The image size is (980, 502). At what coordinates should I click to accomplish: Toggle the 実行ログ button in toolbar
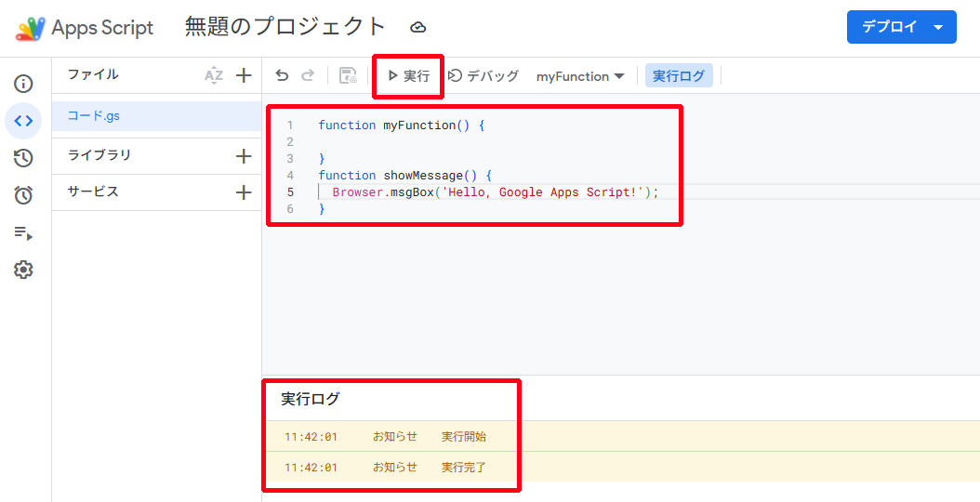679,76
